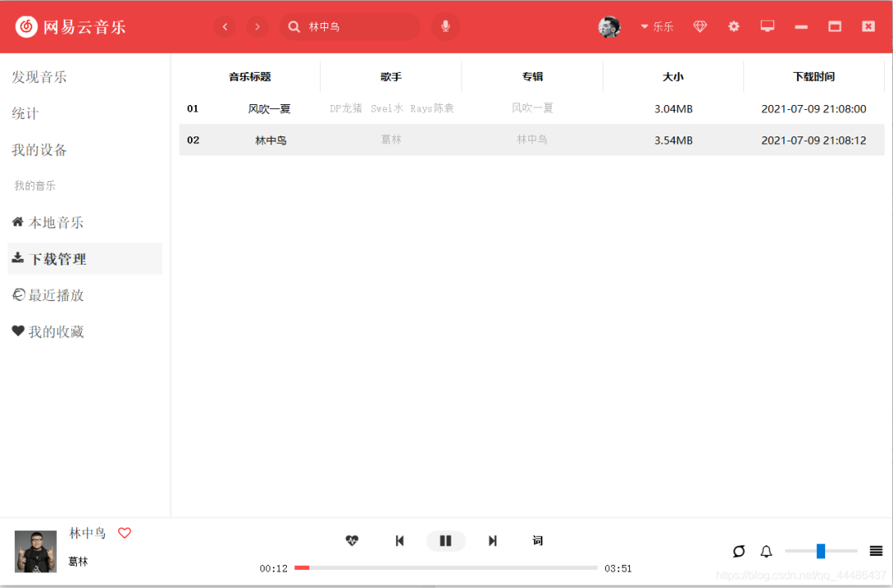Open settings gear icon
The height and width of the screenshot is (588, 893).
click(x=733, y=26)
